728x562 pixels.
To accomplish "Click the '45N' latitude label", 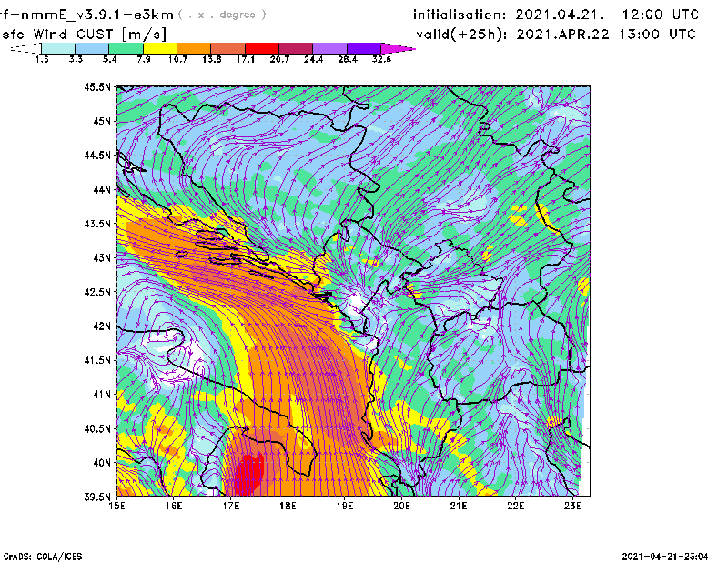I will pyautogui.click(x=102, y=121).
